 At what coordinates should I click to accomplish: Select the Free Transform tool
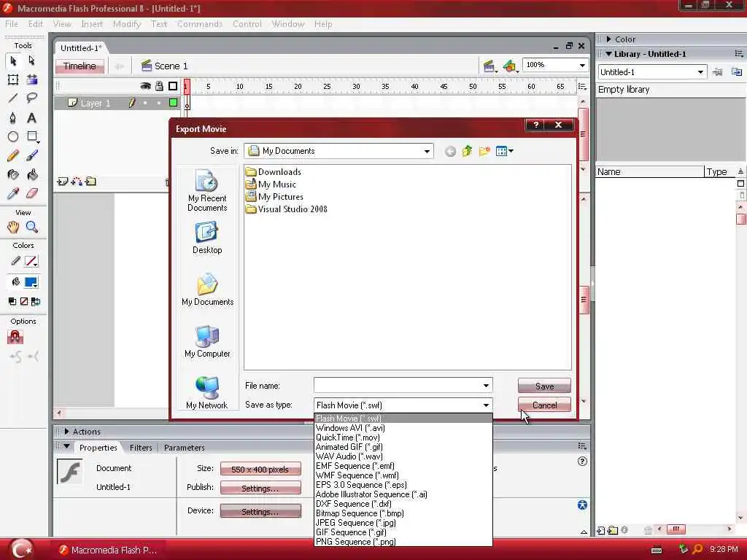coord(13,79)
